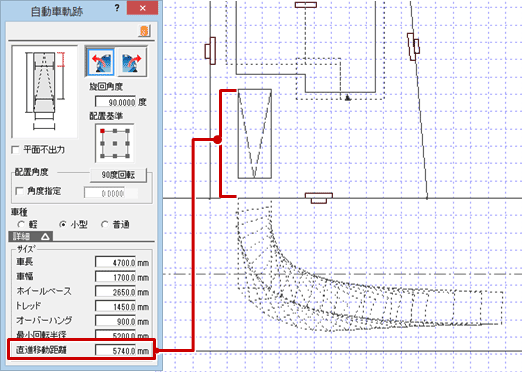
Task: Select the 軽 vehicle type radio
Action: pos(21,225)
